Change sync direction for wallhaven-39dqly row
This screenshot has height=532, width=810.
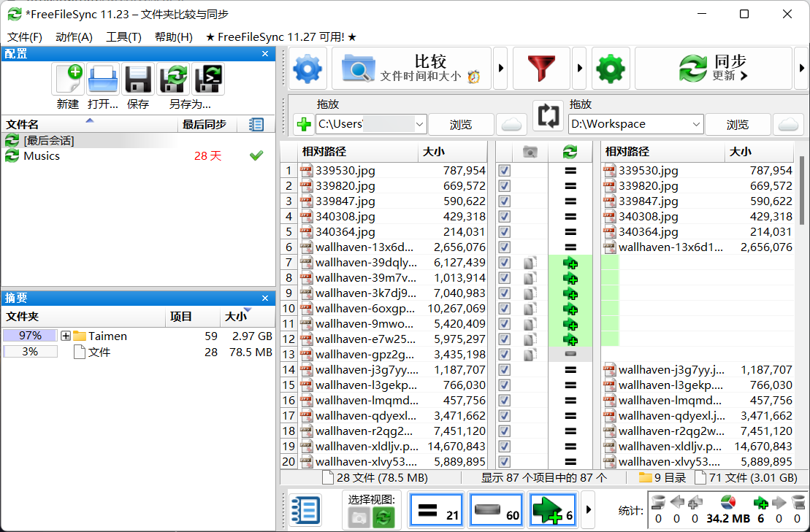tap(570, 263)
